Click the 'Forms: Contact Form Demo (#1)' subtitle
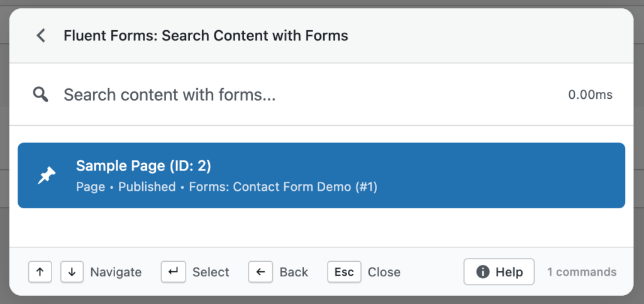The width and height of the screenshot is (644, 304). [x=283, y=187]
